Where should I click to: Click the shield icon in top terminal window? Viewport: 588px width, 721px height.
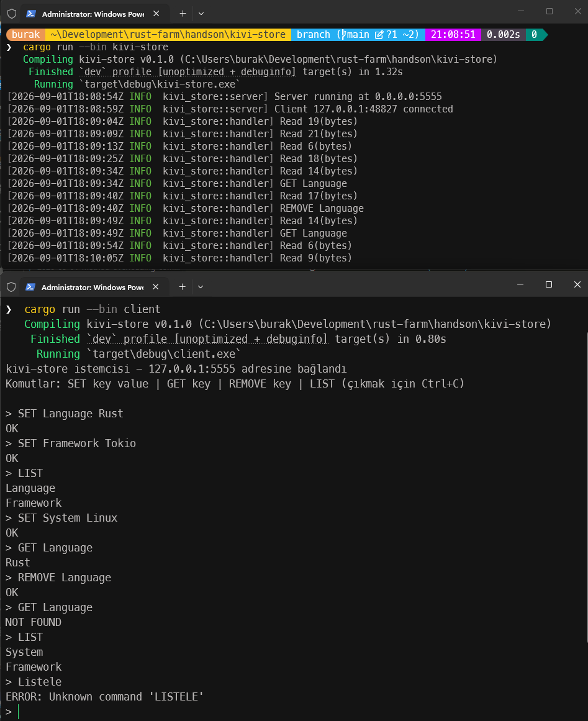[12, 14]
